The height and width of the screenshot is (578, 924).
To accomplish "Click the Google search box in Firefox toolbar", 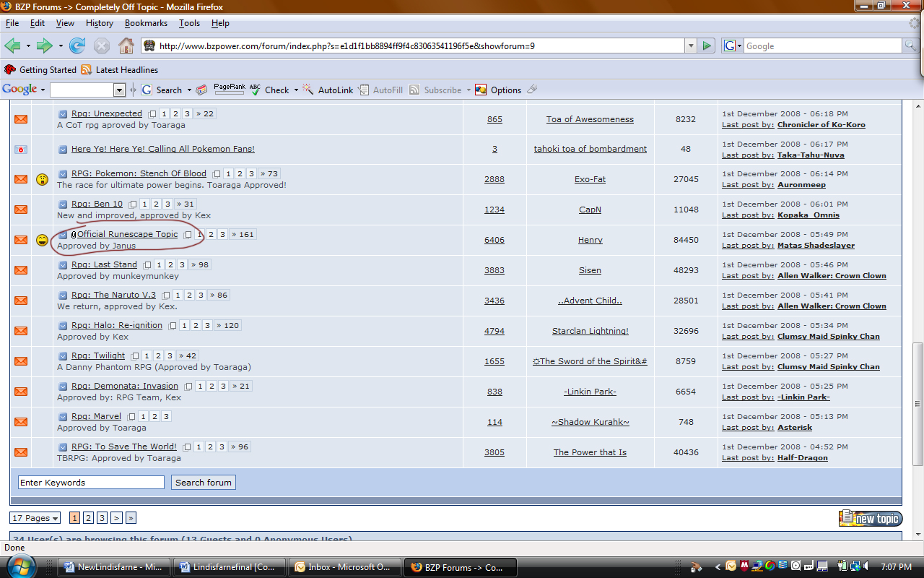I will 823,46.
